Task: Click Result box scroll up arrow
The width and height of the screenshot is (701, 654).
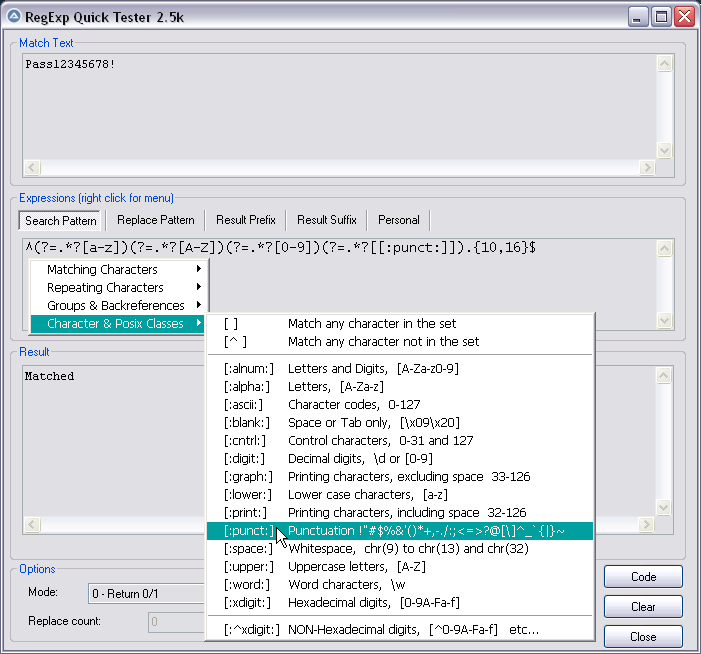Action: tap(663, 376)
